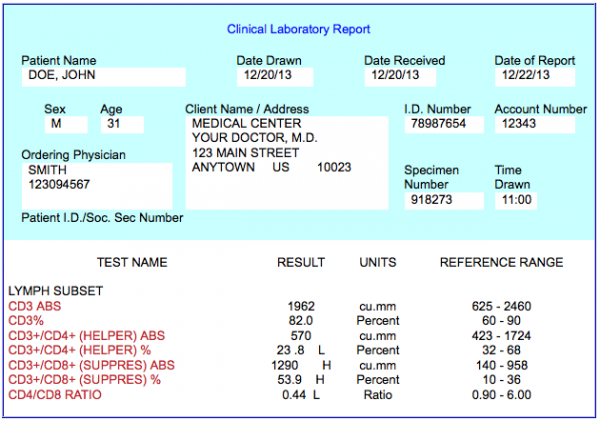Select the Age field showing 31
This screenshot has width=600, height=421.
tap(121, 124)
